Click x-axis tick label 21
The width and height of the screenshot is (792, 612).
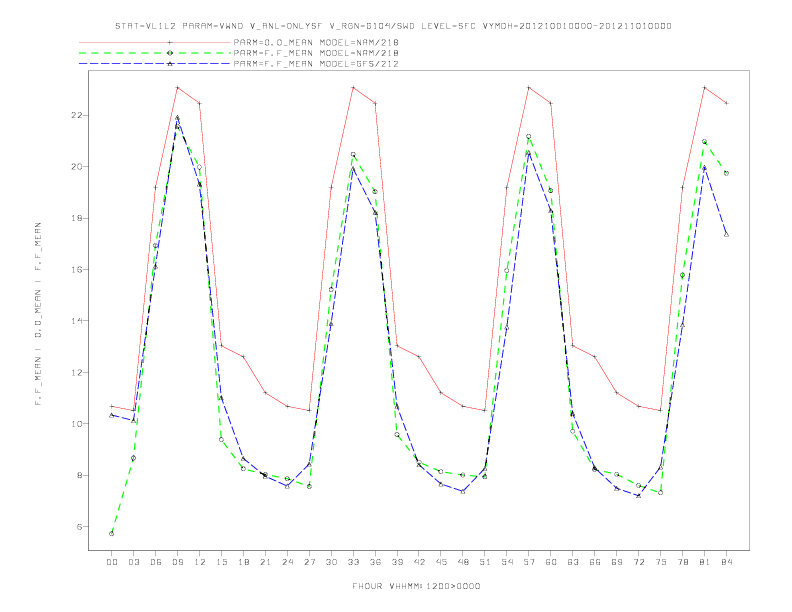pyautogui.click(x=265, y=562)
